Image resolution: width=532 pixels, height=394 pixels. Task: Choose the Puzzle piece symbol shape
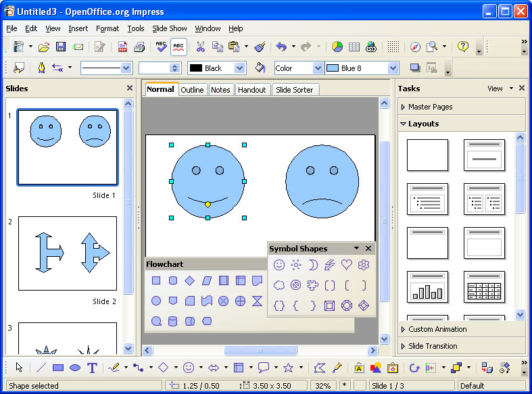[313, 285]
